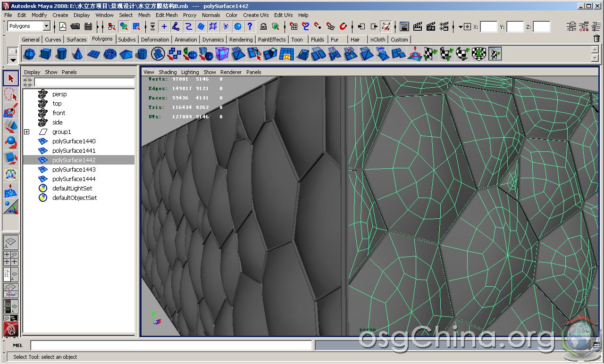Screen dimensions: 604x364
Task: Click the Show Manipulator tool
Action: [x=11, y=207]
